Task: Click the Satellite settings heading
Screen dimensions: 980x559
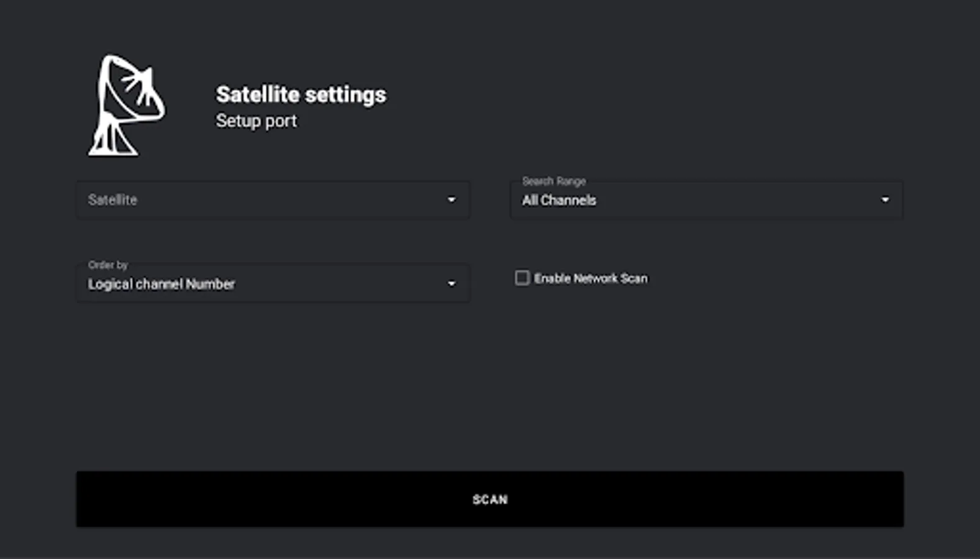Action: tap(301, 94)
